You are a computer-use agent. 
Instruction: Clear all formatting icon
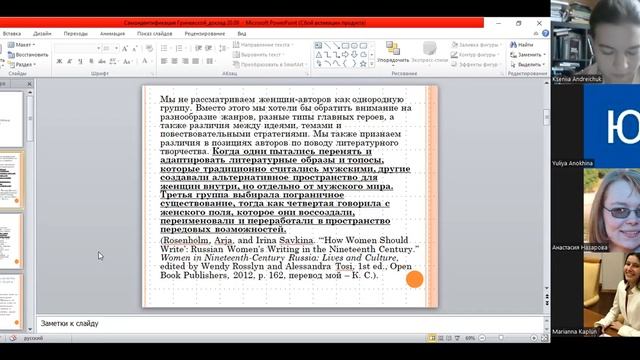tap(149, 49)
